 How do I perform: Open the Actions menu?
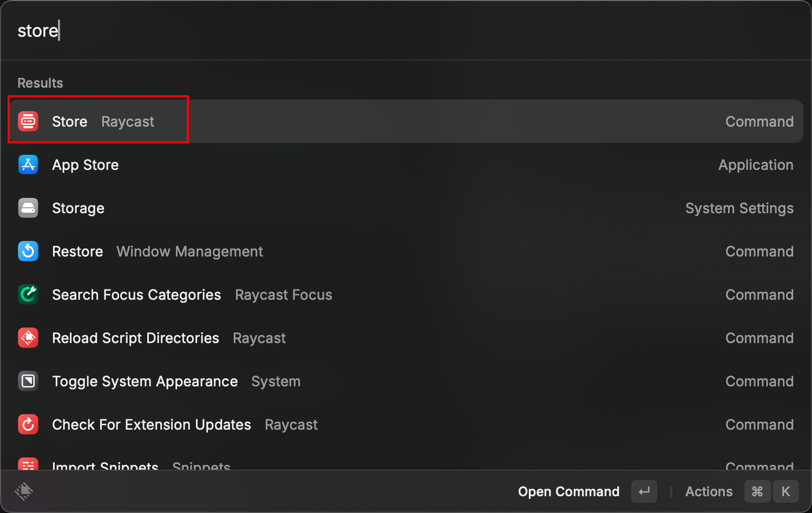pyautogui.click(x=709, y=491)
